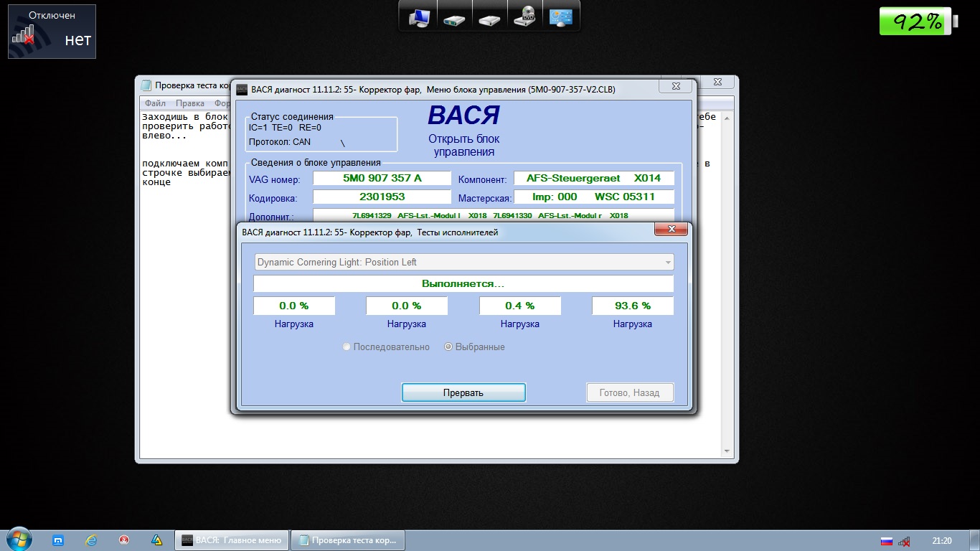Image resolution: width=980 pixels, height=551 pixels.
Task: Expand the Dynamic Cornering Light dropdown
Action: point(669,263)
